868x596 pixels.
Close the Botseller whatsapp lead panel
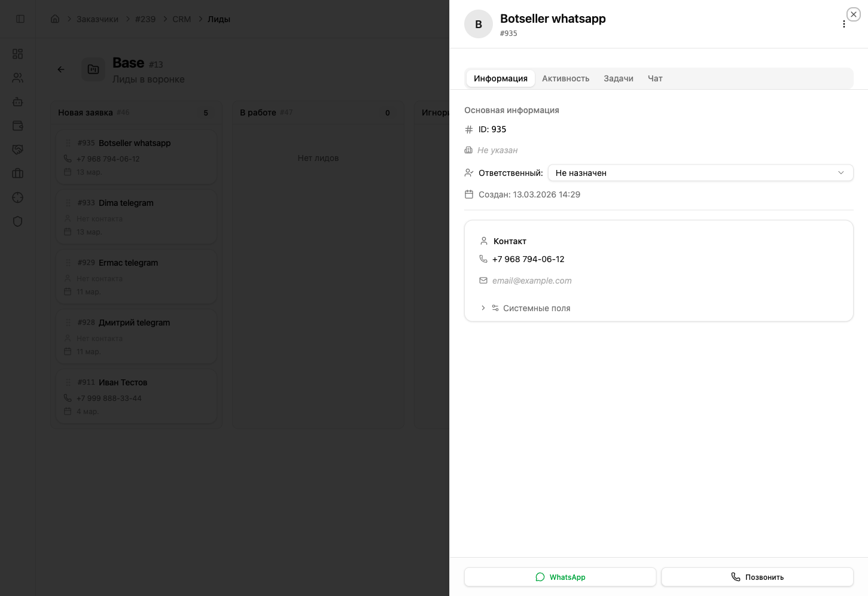coord(853,14)
